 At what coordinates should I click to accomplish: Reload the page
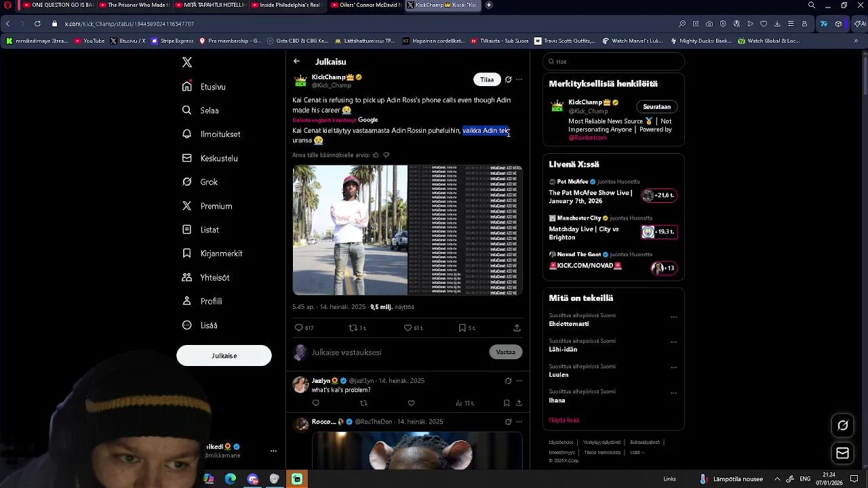tap(37, 24)
